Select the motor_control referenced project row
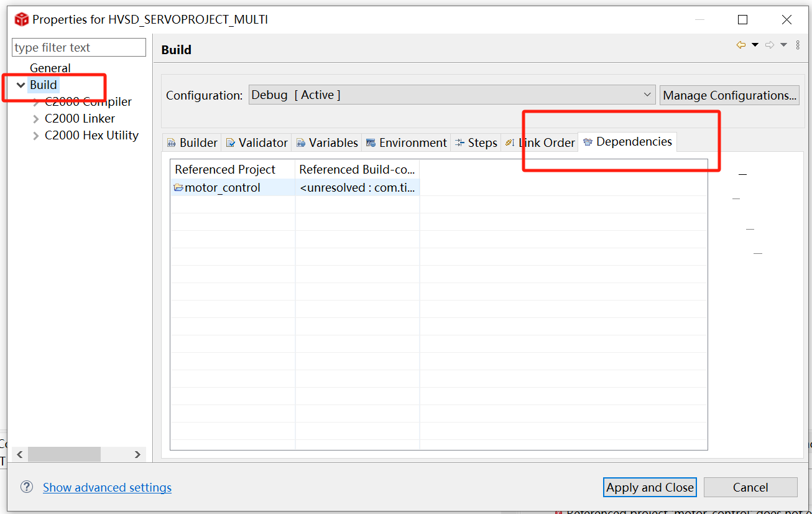The width and height of the screenshot is (812, 514). coord(295,187)
